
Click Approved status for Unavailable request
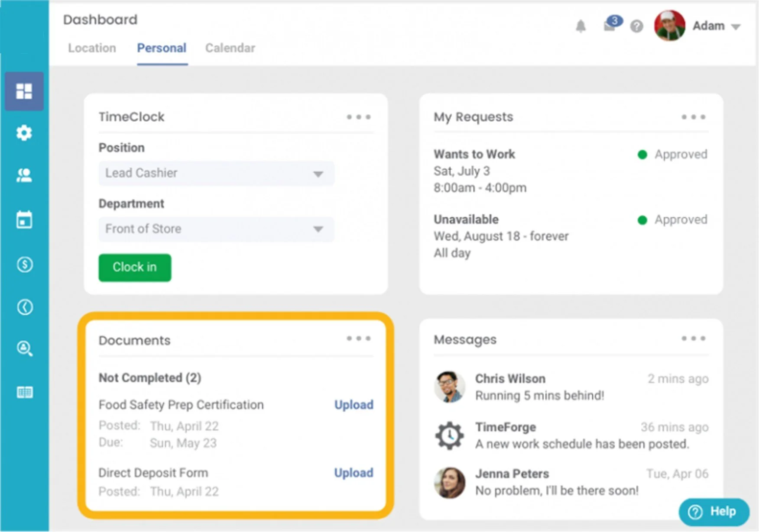[x=672, y=220]
